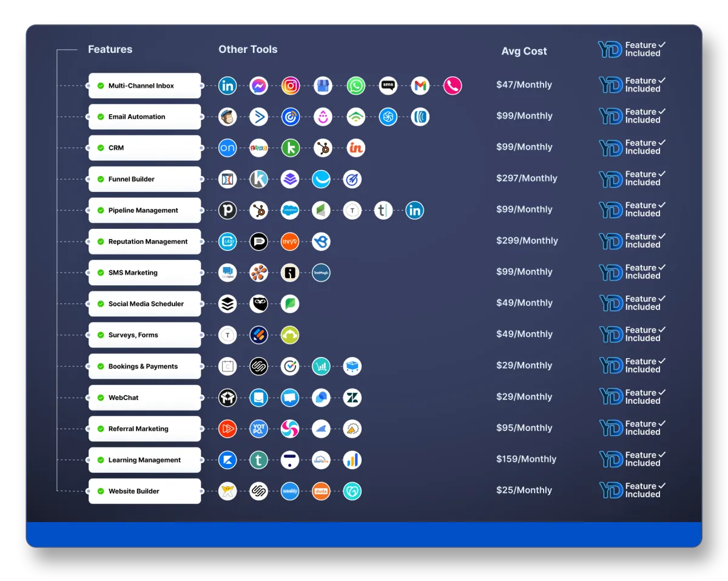Viewport: 728px width, 581px height.
Task: Open the Gmail icon
Action: [420, 86]
